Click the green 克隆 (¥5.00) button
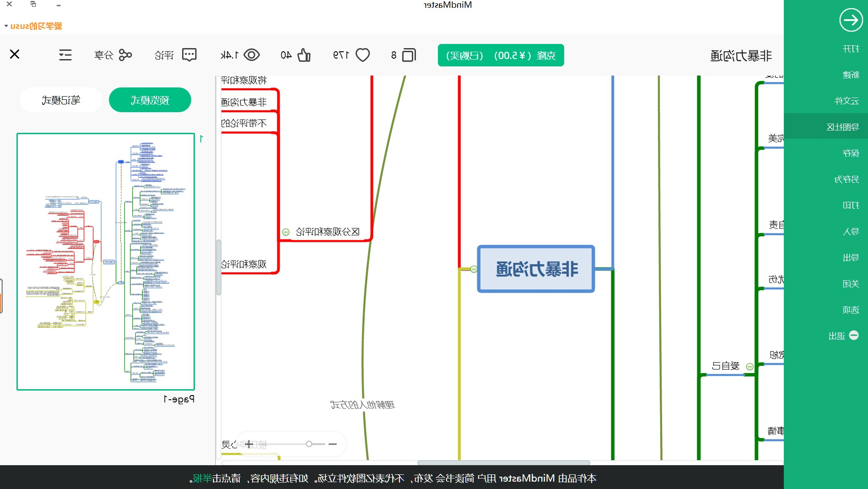The height and width of the screenshot is (489, 868). pyautogui.click(x=501, y=55)
